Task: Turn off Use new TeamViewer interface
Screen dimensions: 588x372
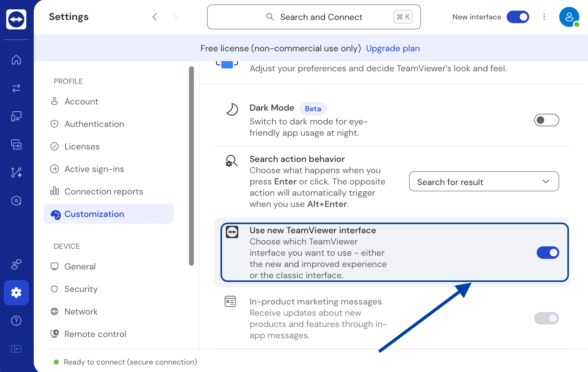Action: 548,253
